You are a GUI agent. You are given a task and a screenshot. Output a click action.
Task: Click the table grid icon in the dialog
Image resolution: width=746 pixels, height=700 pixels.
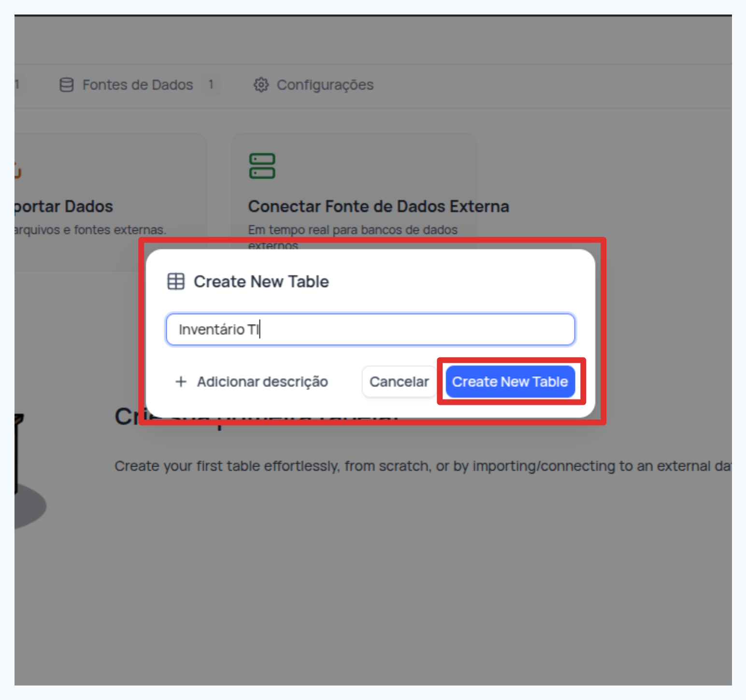tap(176, 281)
